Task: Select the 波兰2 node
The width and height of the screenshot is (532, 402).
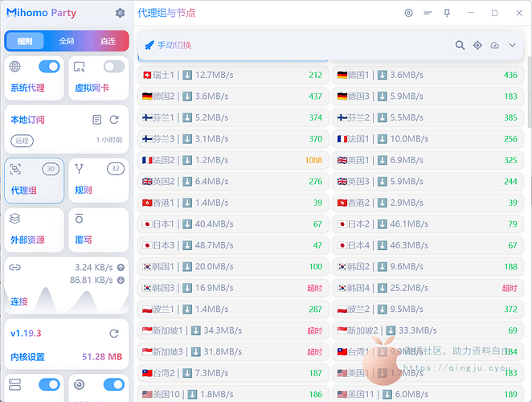Action: coord(428,310)
